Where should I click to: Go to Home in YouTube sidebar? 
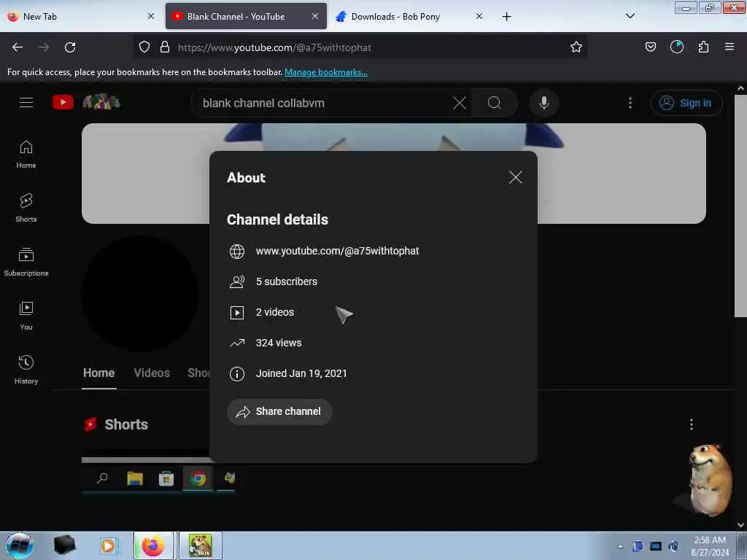point(26,155)
